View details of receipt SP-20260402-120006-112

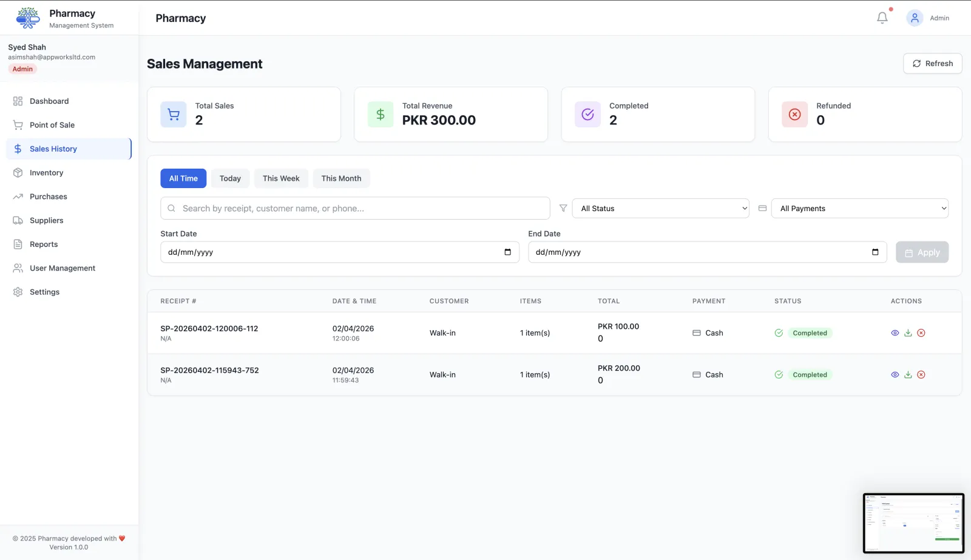(895, 333)
